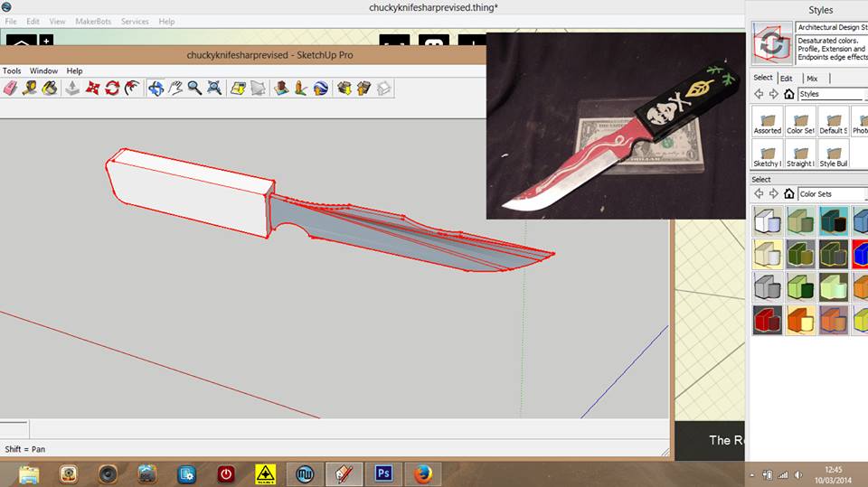Open Firefox from the taskbar

click(x=423, y=474)
